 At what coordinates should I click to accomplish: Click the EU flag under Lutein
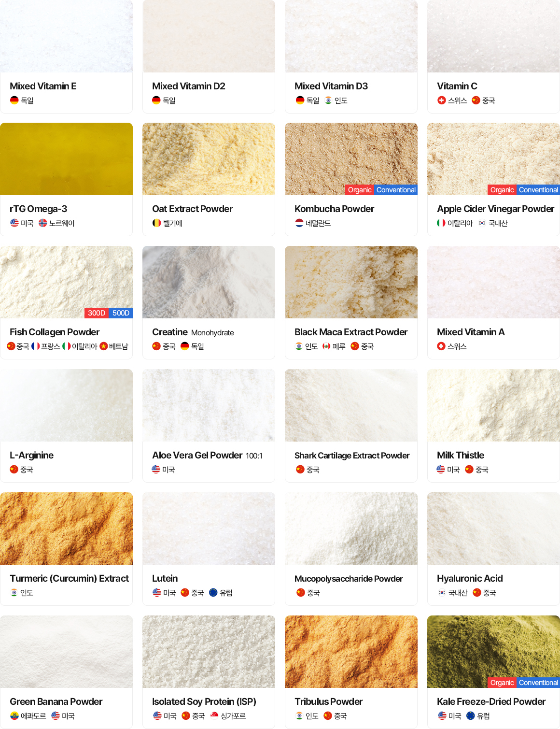coord(213,592)
